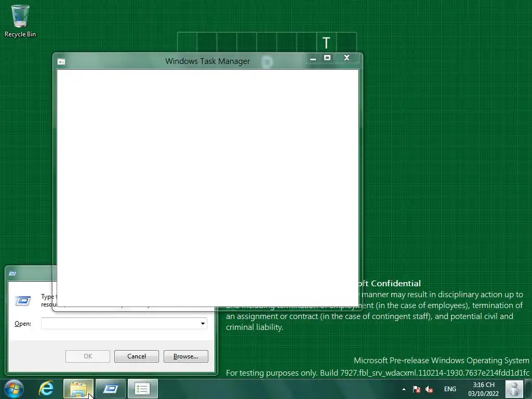Click the Run program icon in the dialog

pos(23,301)
